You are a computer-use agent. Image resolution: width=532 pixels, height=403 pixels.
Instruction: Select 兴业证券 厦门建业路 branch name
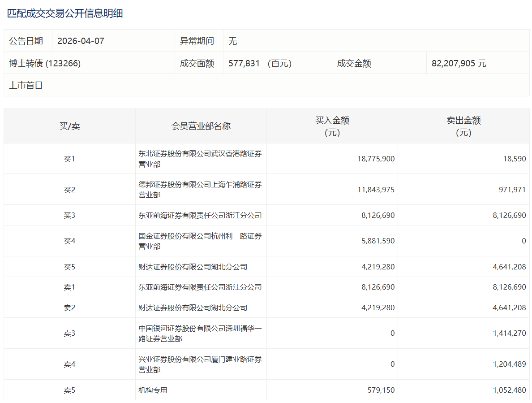pyautogui.click(x=200, y=364)
